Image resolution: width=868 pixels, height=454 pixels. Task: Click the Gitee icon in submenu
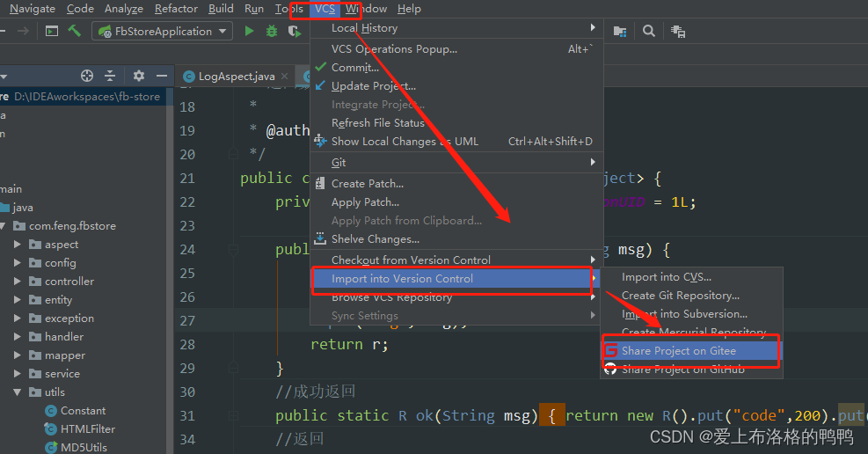pyautogui.click(x=610, y=350)
